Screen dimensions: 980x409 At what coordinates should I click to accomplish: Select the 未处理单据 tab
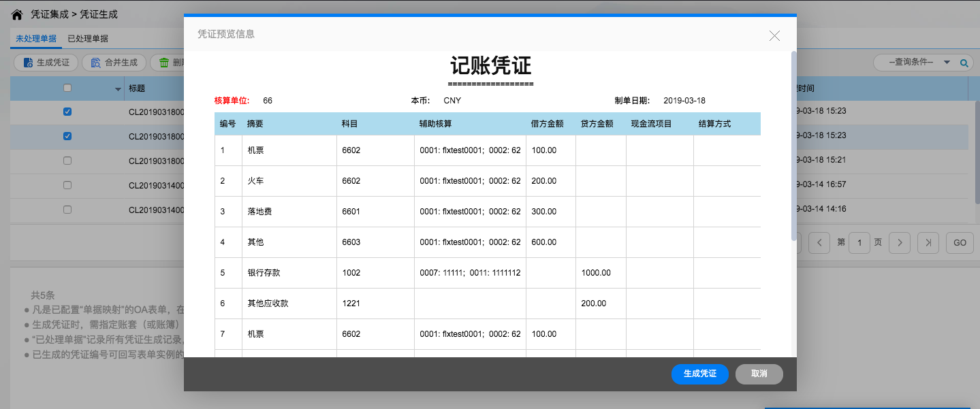click(x=36, y=39)
